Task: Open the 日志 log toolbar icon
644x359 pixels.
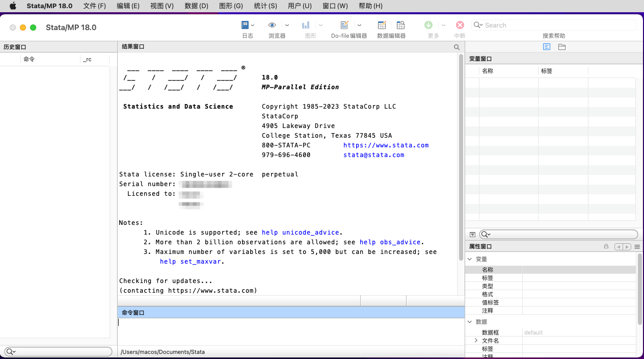Action: 245,25
